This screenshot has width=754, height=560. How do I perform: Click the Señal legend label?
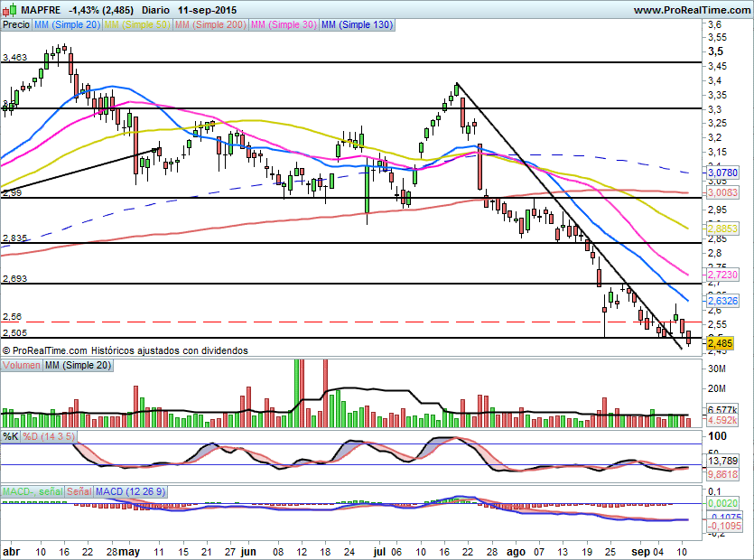click(x=79, y=491)
